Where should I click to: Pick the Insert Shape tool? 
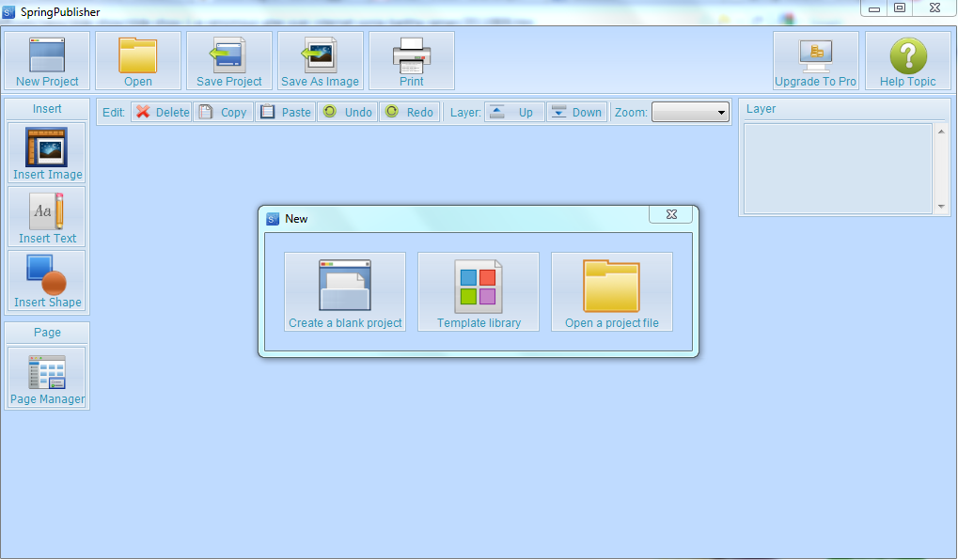click(x=47, y=281)
